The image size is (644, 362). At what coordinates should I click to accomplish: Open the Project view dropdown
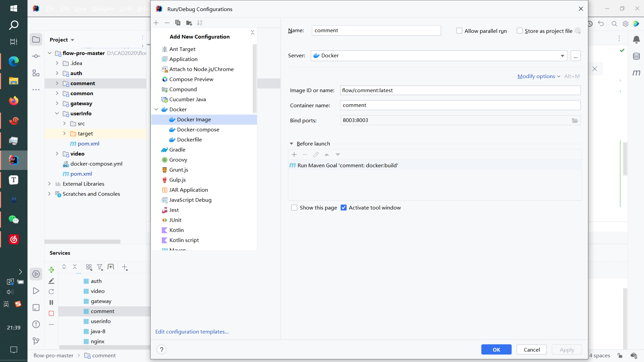(x=62, y=40)
